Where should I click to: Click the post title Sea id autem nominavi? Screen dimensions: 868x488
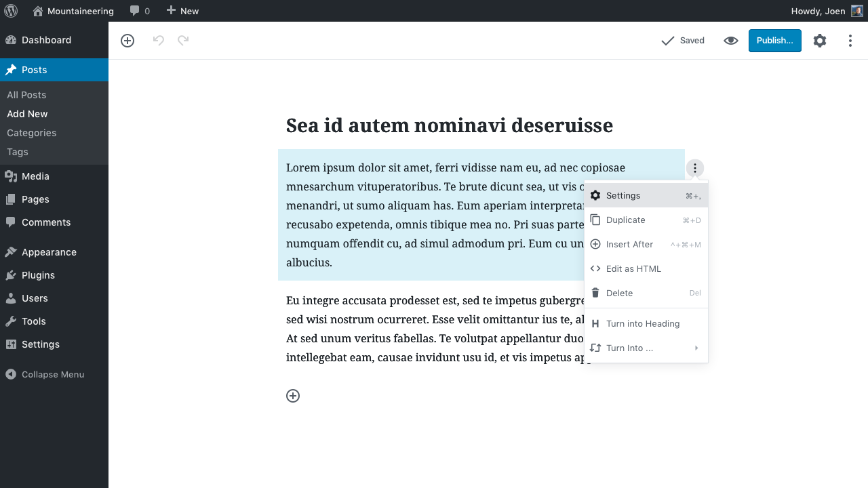449,125
